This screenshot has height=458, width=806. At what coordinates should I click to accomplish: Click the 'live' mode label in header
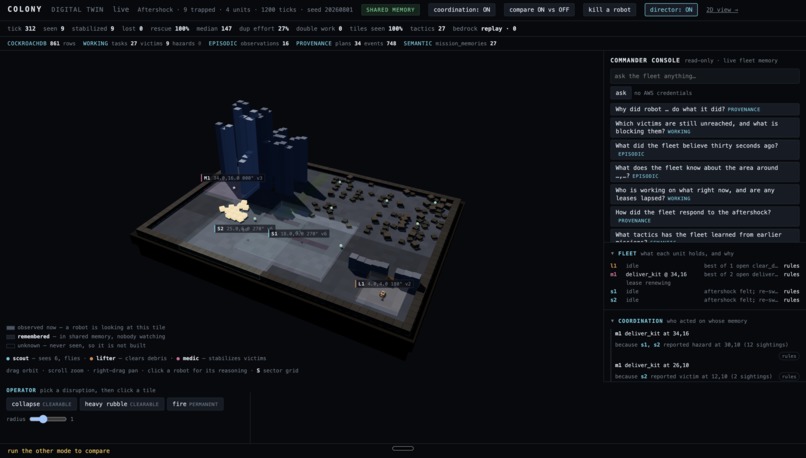tap(121, 9)
